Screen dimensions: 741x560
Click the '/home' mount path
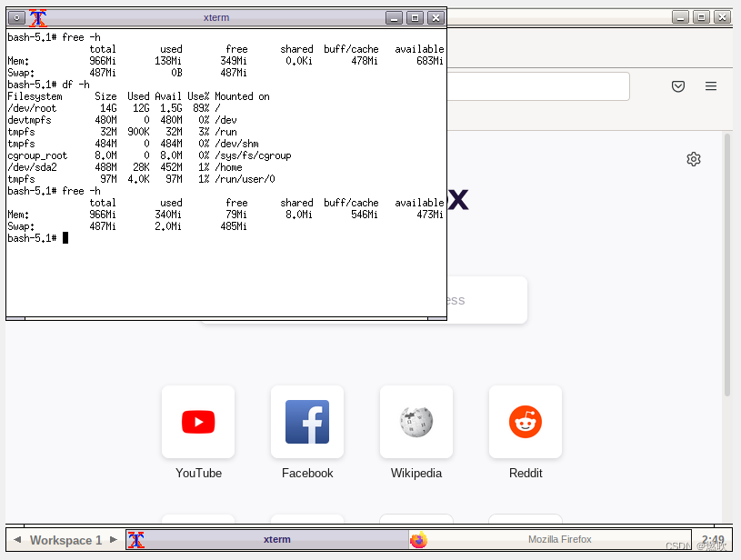pos(228,167)
